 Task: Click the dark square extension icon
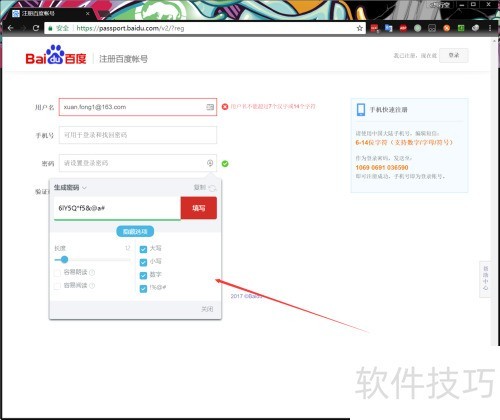pyautogui.click(x=432, y=28)
